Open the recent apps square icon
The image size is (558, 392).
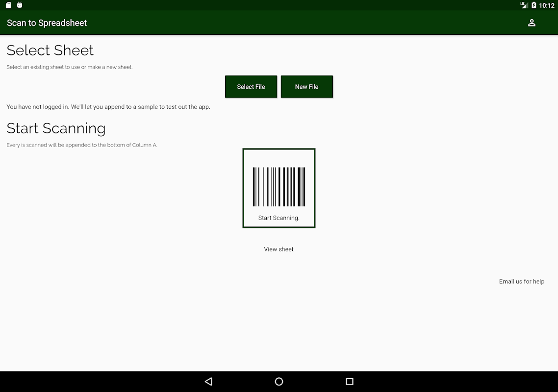coord(350,381)
